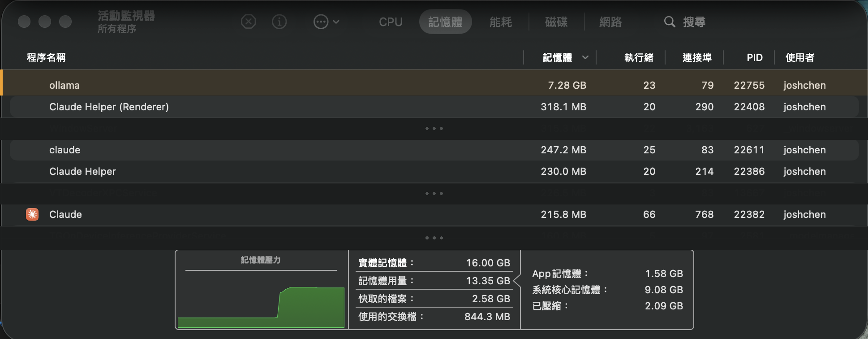Switch to the 能耗 tab

pyautogui.click(x=501, y=22)
